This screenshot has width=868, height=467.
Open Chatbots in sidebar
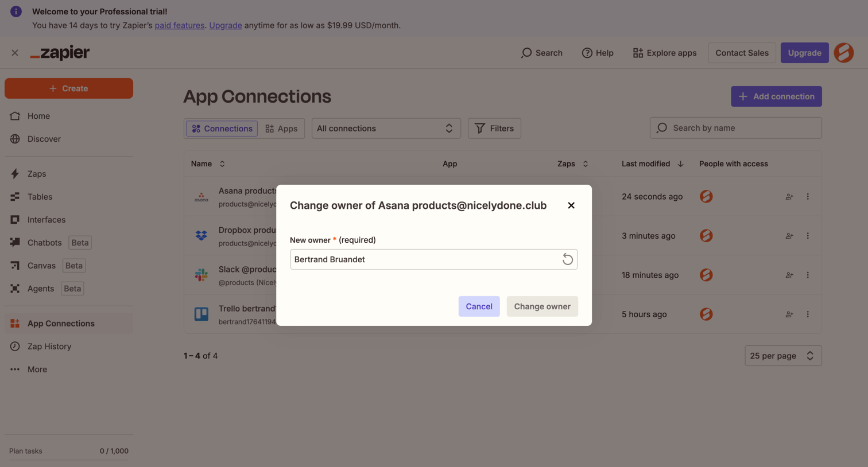(x=69, y=243)
